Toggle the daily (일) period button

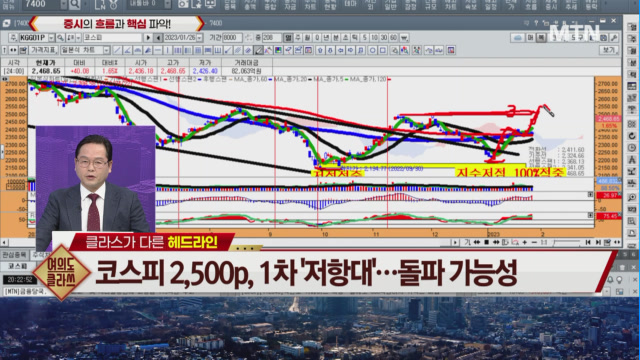pos(288,38)
